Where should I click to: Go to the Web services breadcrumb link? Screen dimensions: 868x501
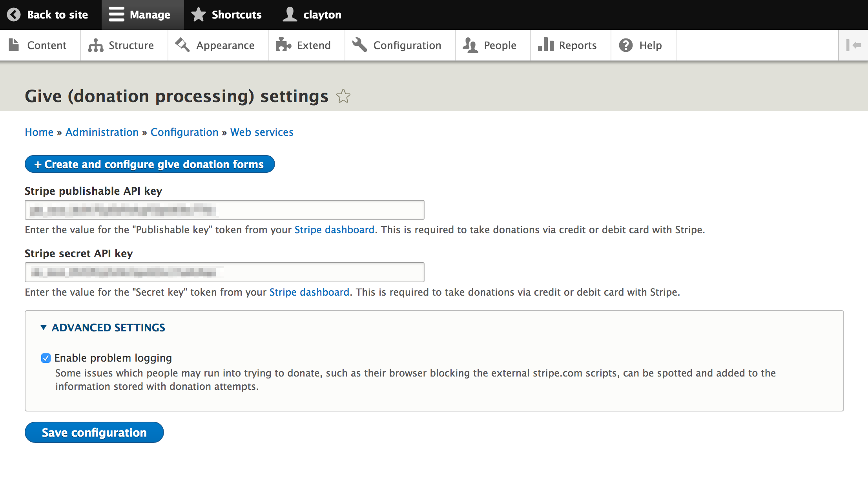(x=262, y=132)
